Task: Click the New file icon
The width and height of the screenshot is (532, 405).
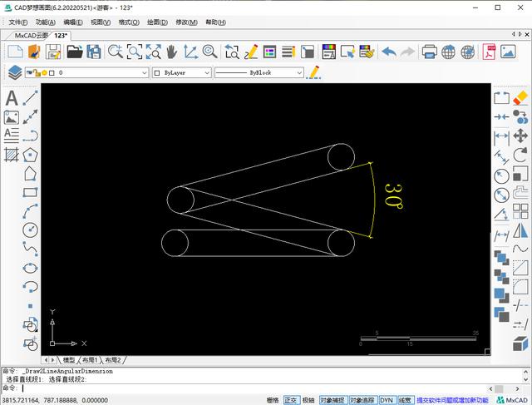Action: (x=16, y=52)
